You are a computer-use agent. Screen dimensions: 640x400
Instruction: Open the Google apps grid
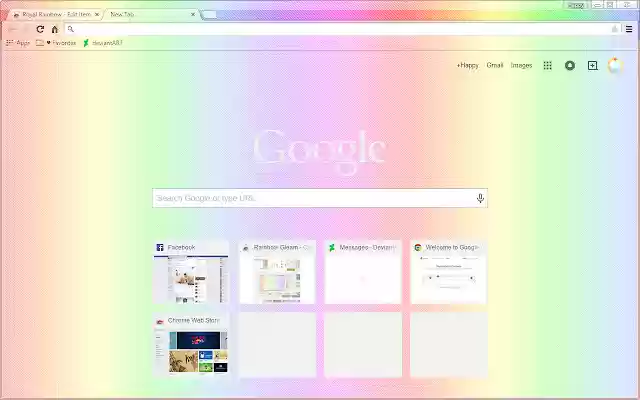(x=547, y=65)
